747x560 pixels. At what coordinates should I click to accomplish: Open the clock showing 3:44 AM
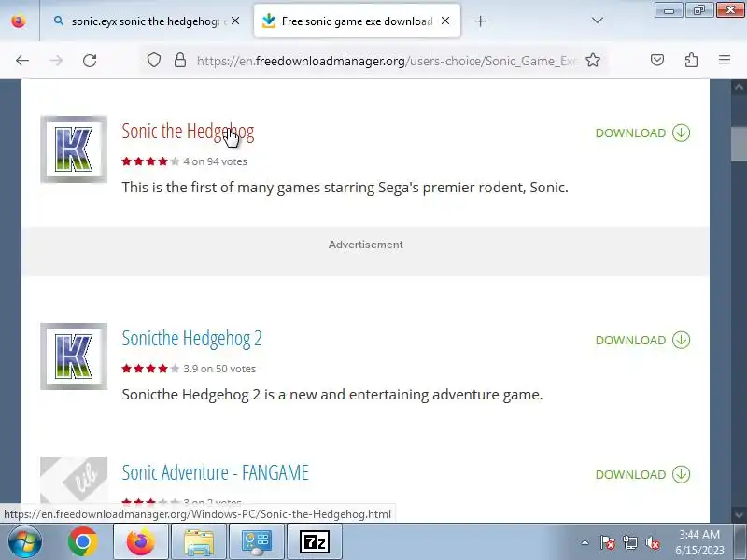point(699,542)
